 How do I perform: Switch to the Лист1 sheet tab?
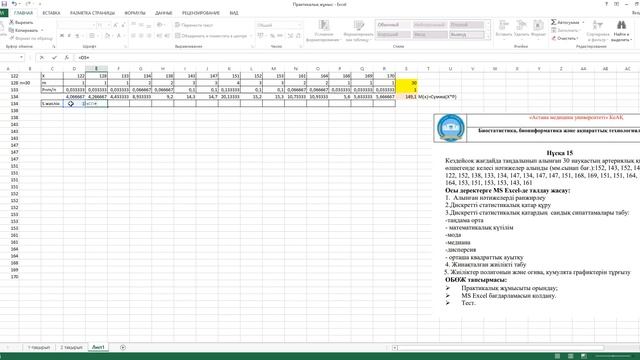(x=98, y=347)
